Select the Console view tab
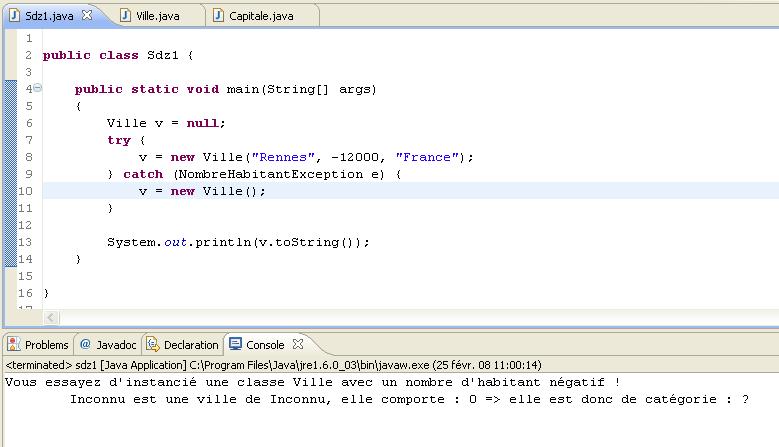The height and width of the screenshot is (447, 779). [265, 345]
